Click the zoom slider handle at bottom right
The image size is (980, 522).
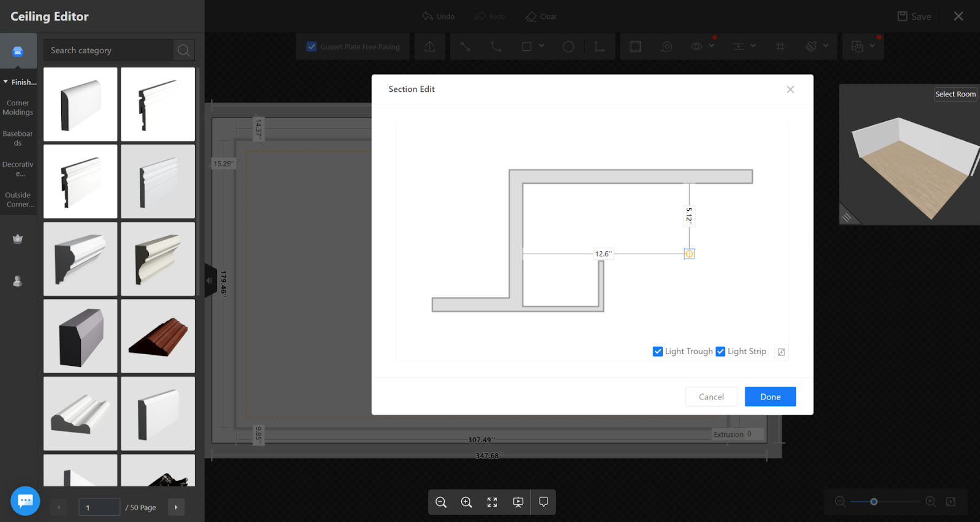[x=874, y=502]
